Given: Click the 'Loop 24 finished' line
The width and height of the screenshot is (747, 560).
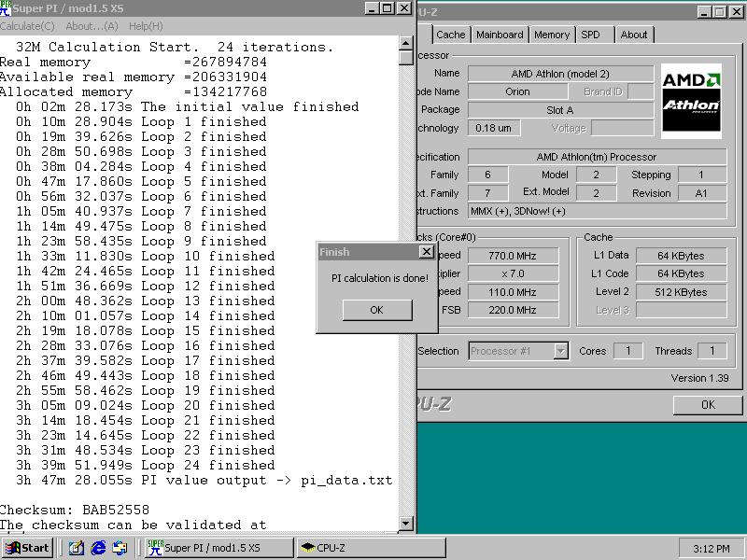Looking at the screenshot, I should tap(146, 465).
